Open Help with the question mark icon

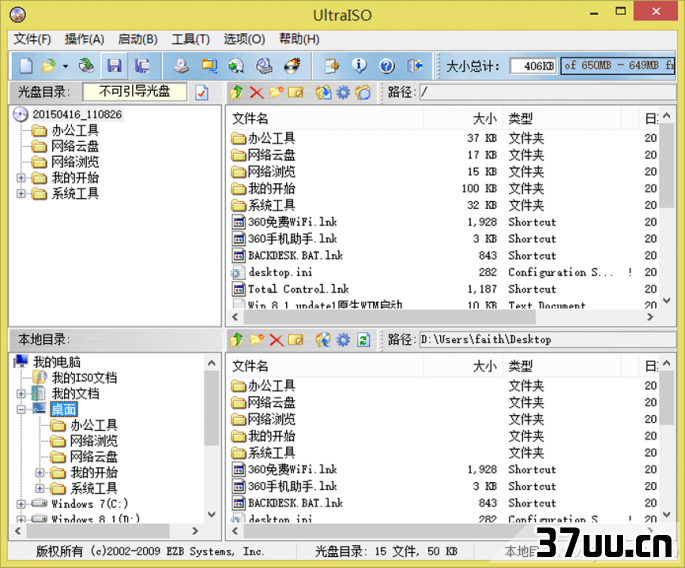[387, 66]
